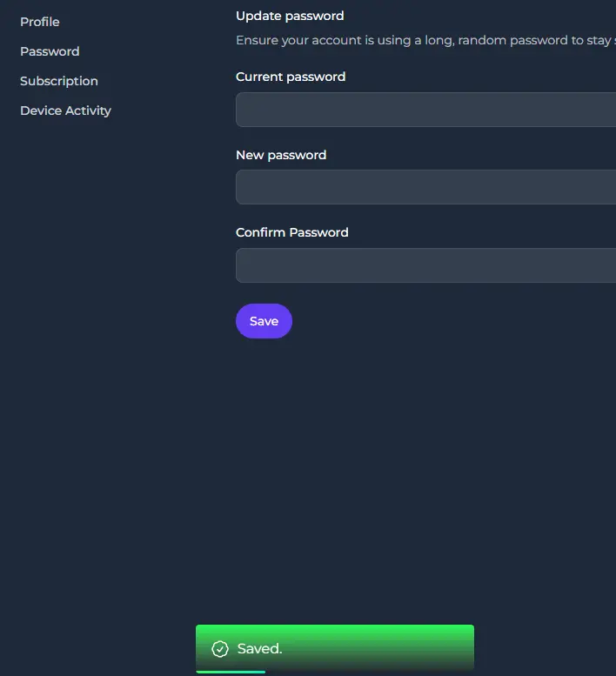Click the Current password label
616x676 pixels.
(x=291, y=77)
